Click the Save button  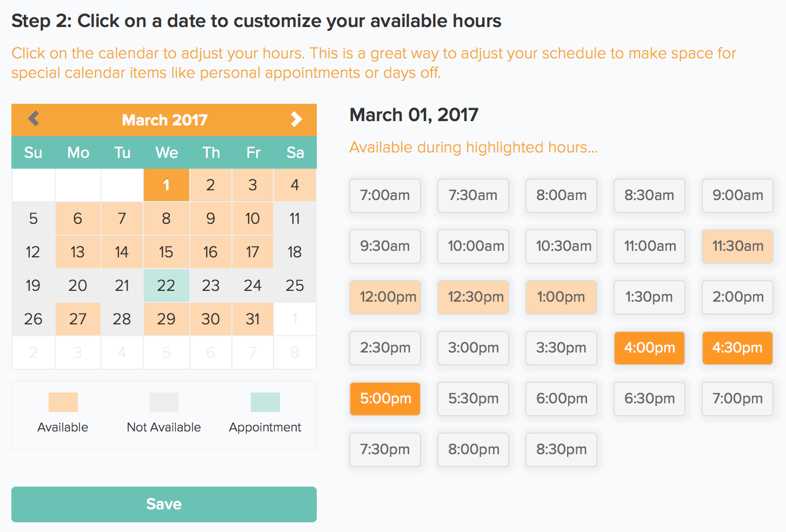(x=164, y=504)
